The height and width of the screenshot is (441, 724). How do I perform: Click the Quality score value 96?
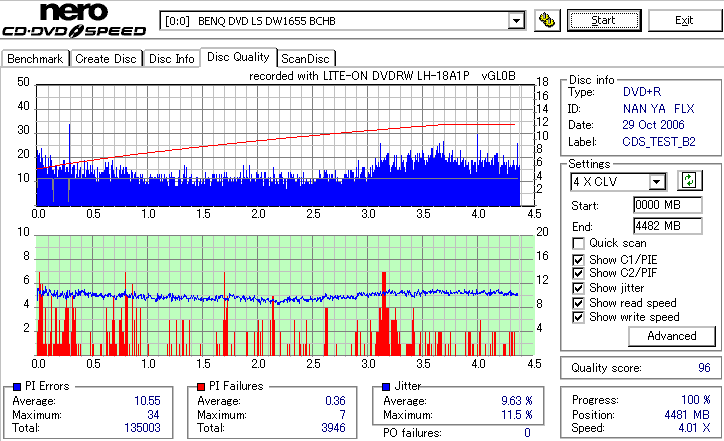(704, 368)
